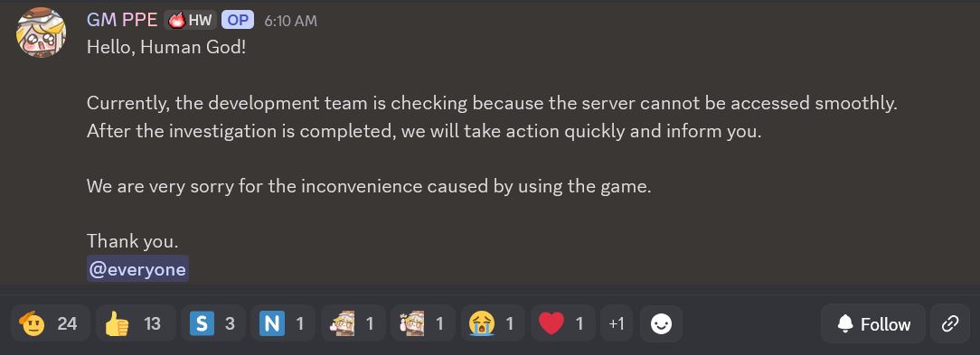
Task: Click the @everyone mention
Action: (137, 269)
